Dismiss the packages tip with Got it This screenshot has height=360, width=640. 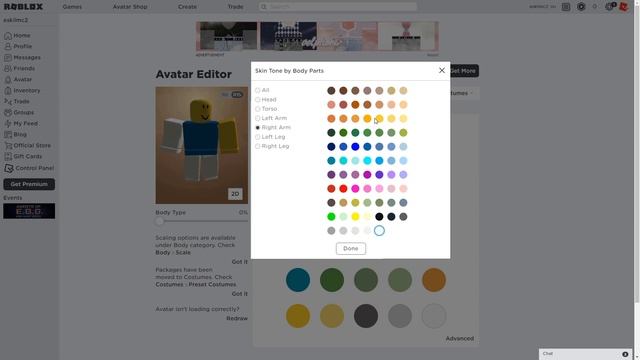point(240,293)
